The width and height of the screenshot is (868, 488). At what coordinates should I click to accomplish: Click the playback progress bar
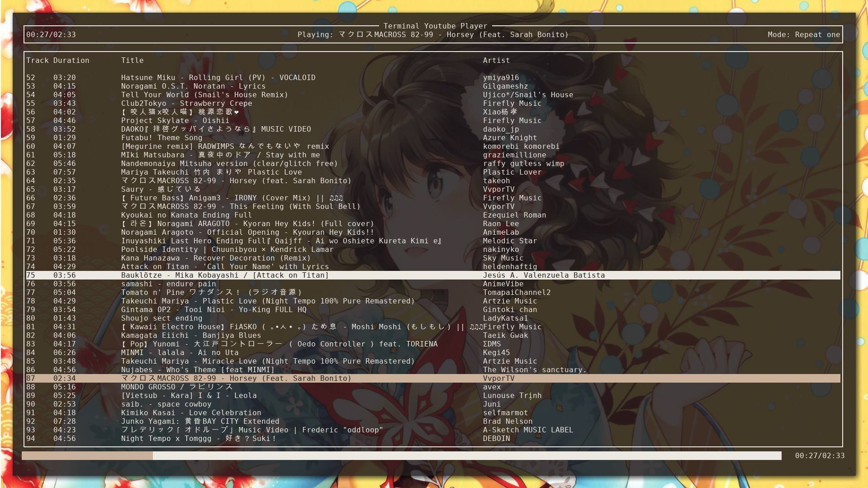coord(401,455)
